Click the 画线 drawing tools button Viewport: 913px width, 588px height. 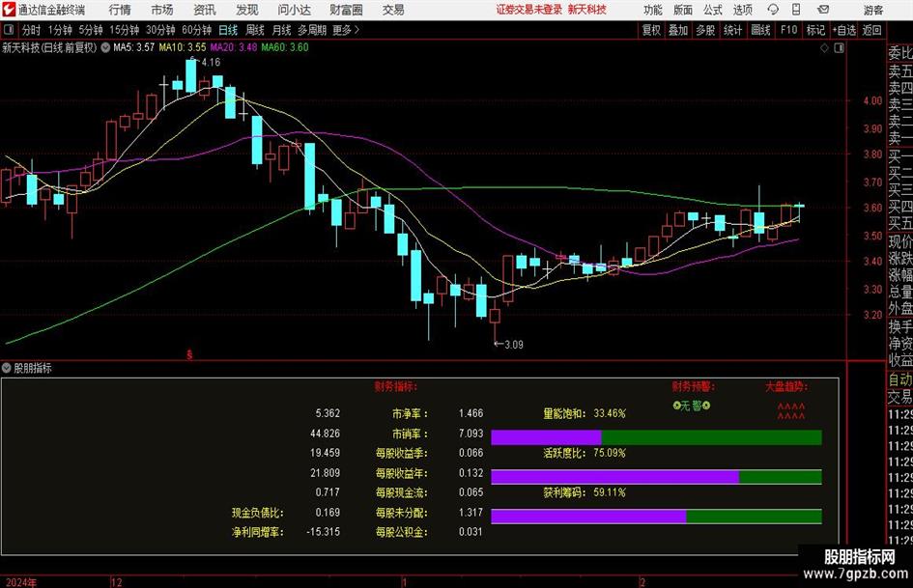760,30
